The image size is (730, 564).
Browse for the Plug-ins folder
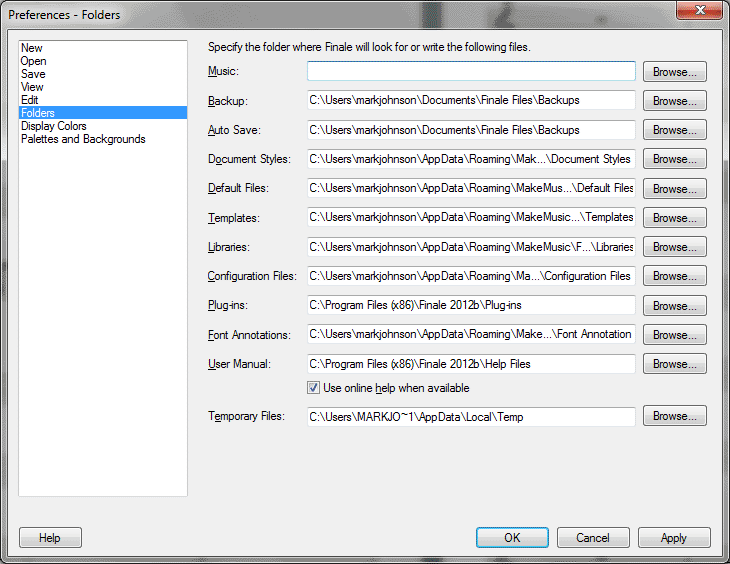(675, 306)
